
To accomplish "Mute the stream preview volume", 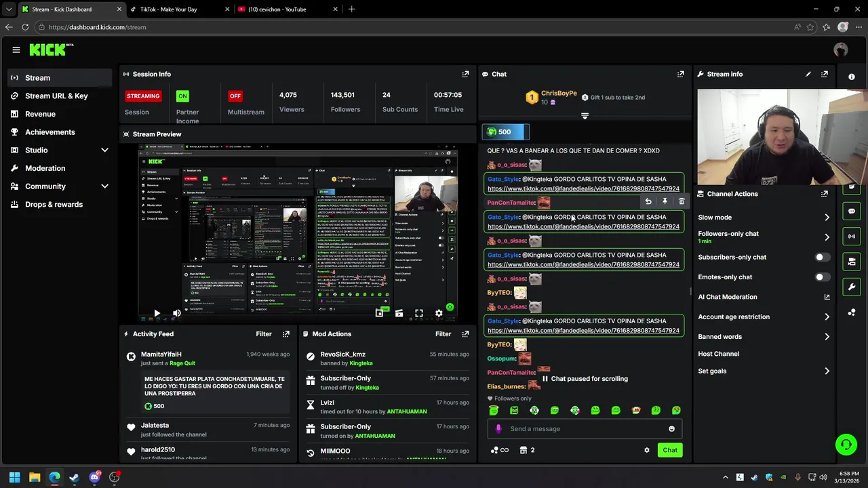I will [176, 313].
